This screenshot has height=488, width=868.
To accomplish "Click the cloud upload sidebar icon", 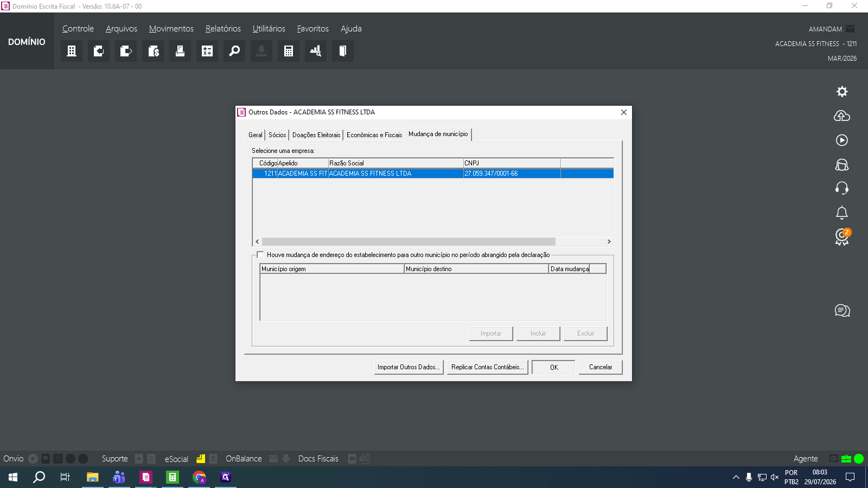I will click(842, 116).
